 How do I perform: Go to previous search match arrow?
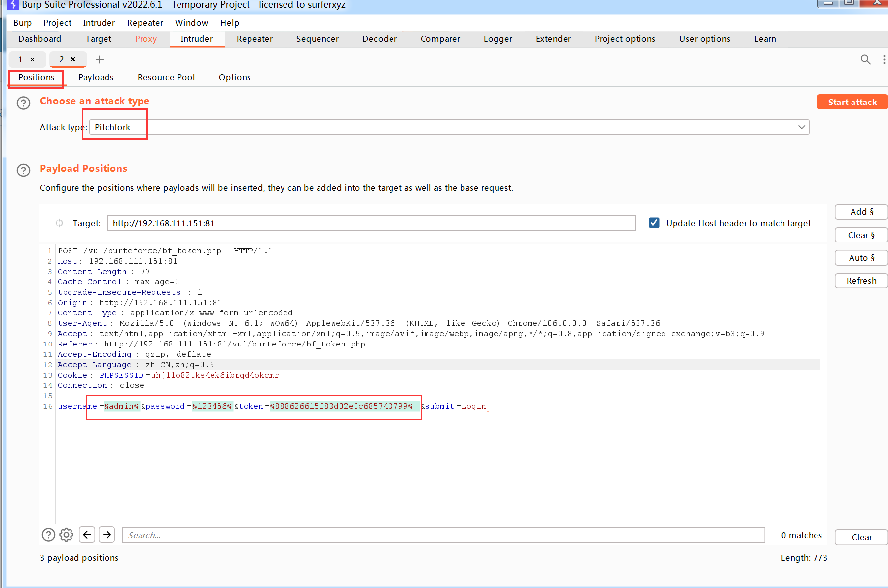click(x=87, y=535)
